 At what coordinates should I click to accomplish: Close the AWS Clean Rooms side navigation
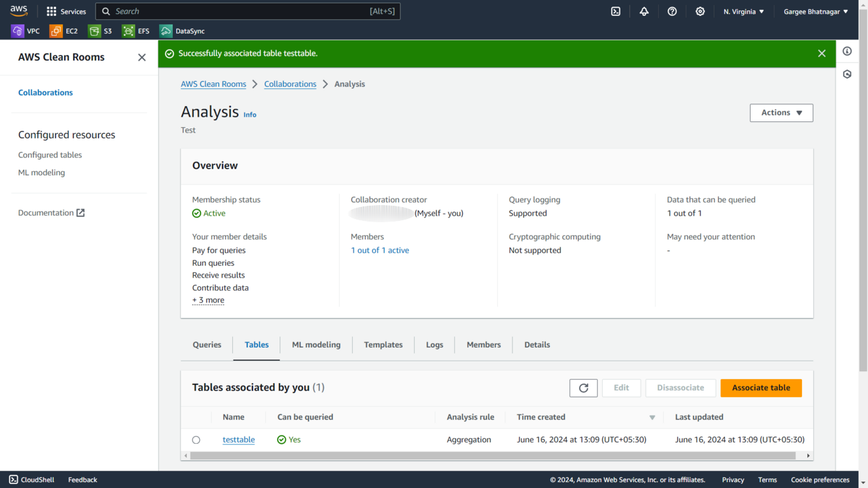click(x=142, y=57)
